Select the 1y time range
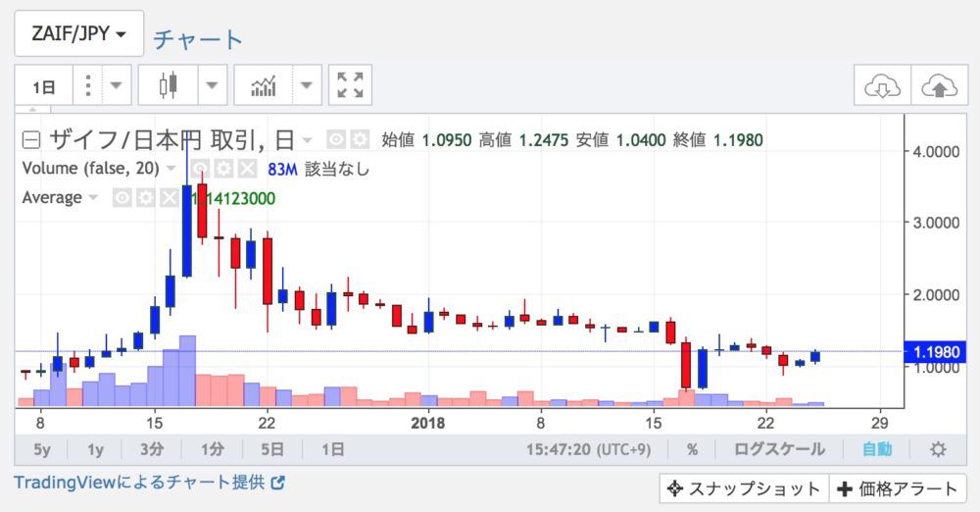980x512 pixels. pyautogui.click(x=96, y=449)
